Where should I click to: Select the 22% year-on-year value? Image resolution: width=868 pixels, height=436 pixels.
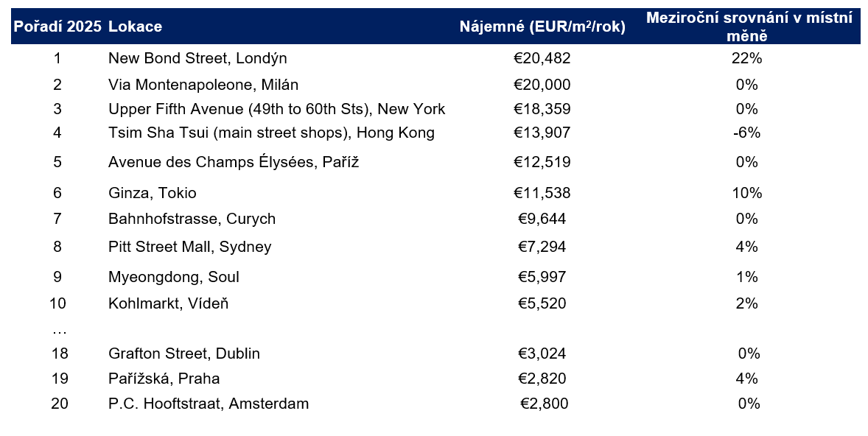[747, 58]
